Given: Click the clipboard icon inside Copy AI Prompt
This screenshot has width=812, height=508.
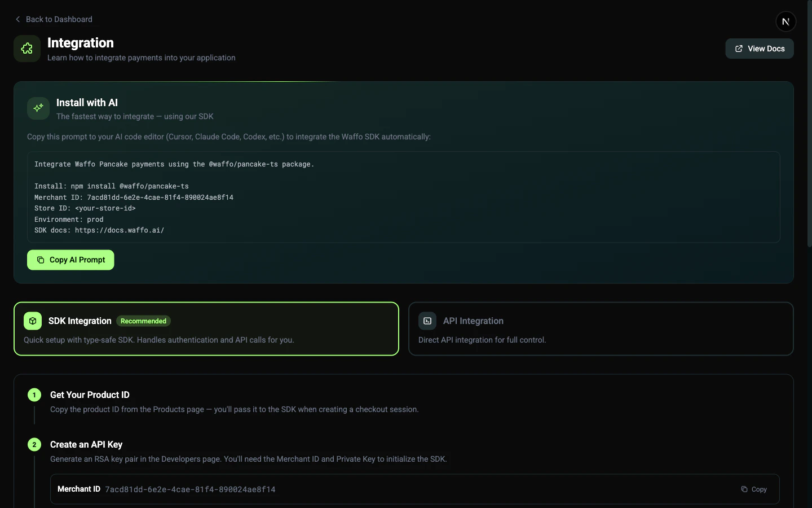Looking at the screenshot, I should point(39,260).
